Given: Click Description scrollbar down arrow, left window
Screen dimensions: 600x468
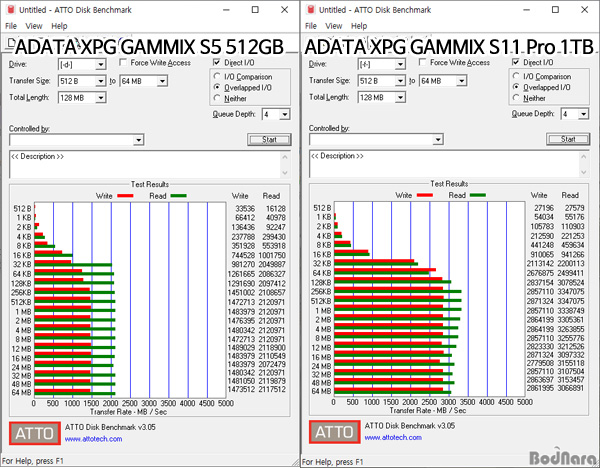Looking at the screenshot, I should click(285, 173).
